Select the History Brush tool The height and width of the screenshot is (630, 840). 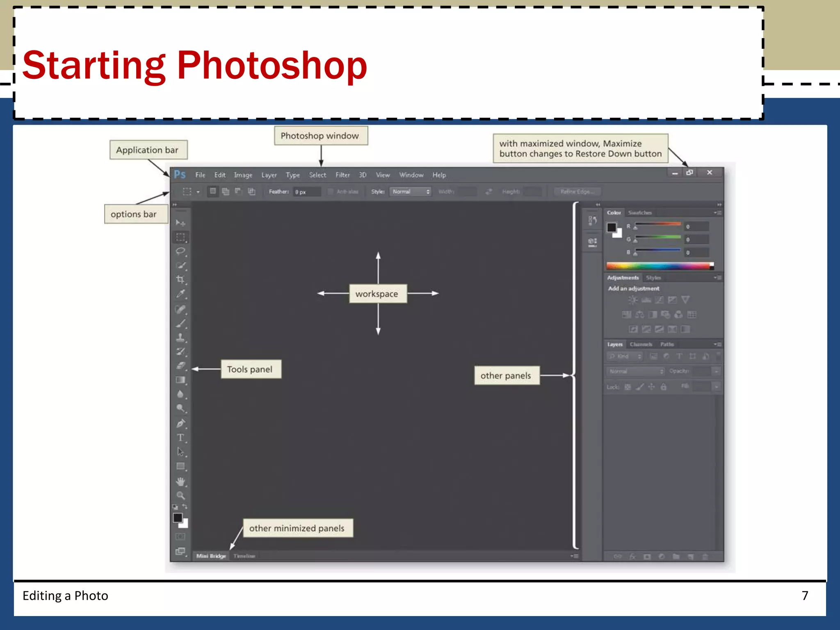[x=180, y=352]
